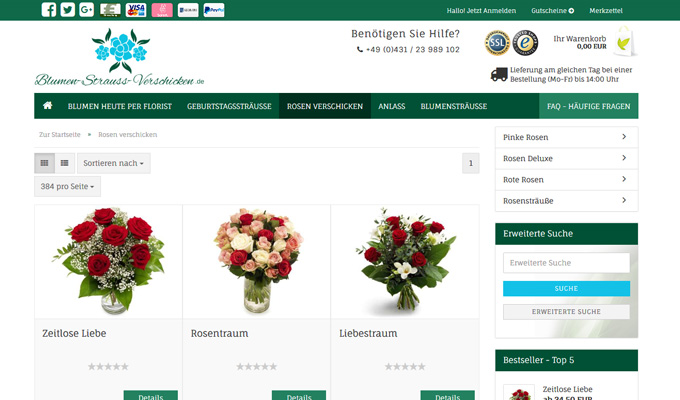Click Rosen verschicken breadcrumb link
680x400 pixels.
point(128,134)
